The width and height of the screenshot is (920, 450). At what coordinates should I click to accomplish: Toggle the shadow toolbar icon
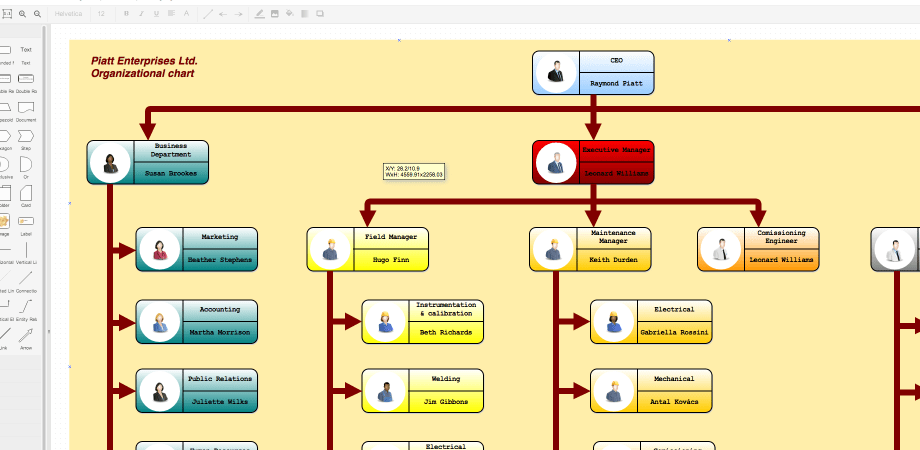coord(320,13)
